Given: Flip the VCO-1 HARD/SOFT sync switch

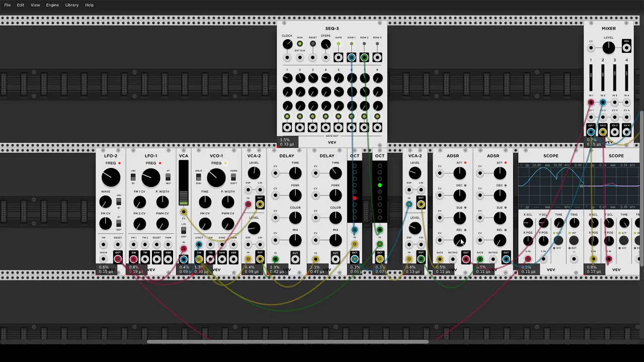Looking at the screenshot, I should (233, 177).
